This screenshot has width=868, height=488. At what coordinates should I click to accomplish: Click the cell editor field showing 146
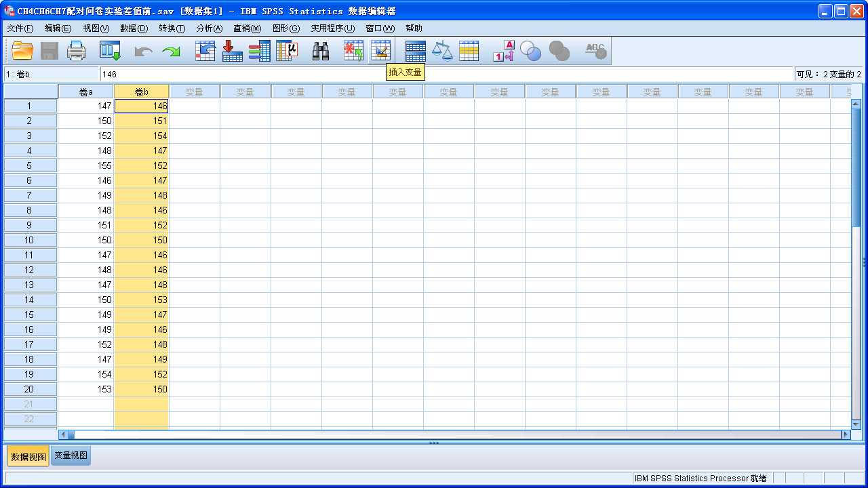[x=447, y=74]
